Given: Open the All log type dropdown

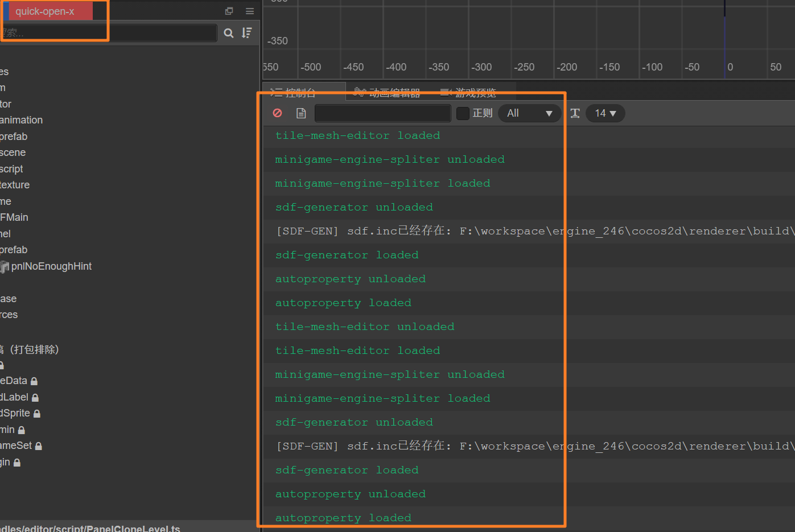Looking at the screenshot, I should (530, 113).
